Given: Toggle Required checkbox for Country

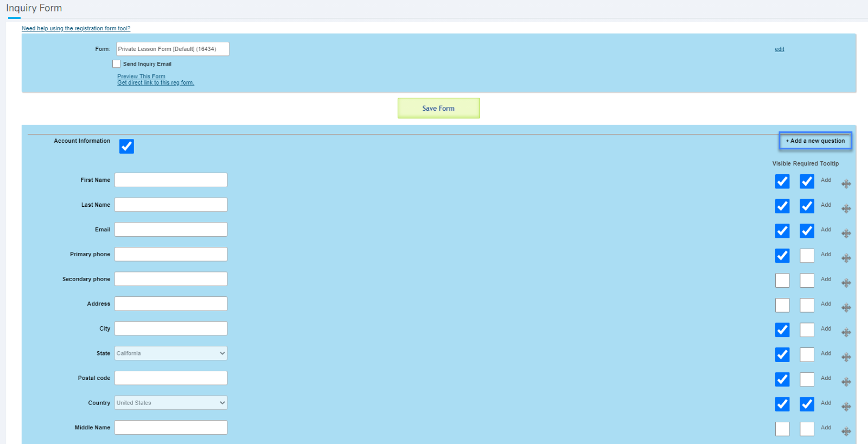Looking at the screenshot, I should [x=807, y=404].
